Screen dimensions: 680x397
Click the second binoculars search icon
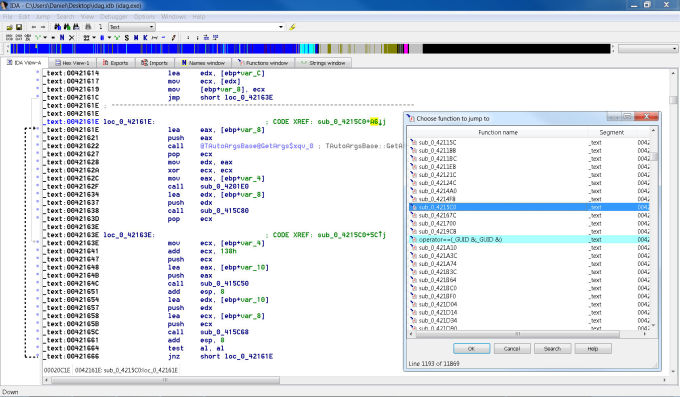(x=67, y=27)
